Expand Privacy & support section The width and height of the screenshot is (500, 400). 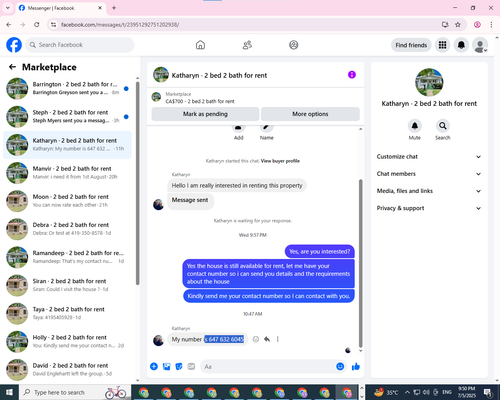tap(429, 208)
